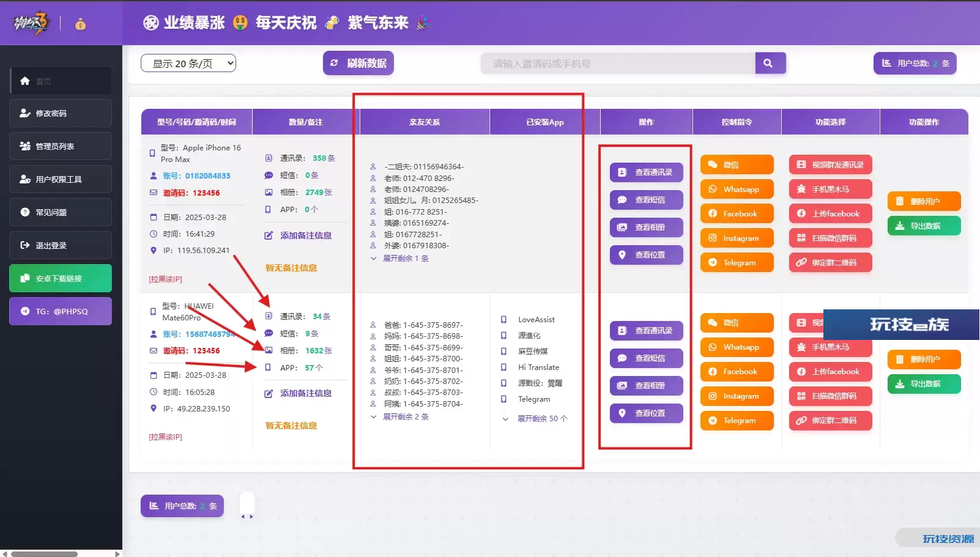Click 绑定群二维码 in the iPhone row
980x557 pixels.
(x=830, y=262)
